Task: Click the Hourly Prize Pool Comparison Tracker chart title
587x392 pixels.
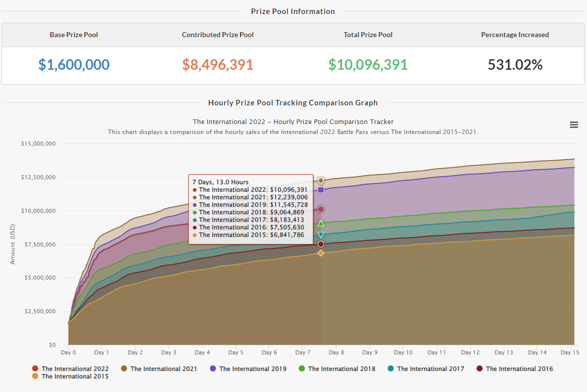Action: pyautogui.click(x=293, y=121)
